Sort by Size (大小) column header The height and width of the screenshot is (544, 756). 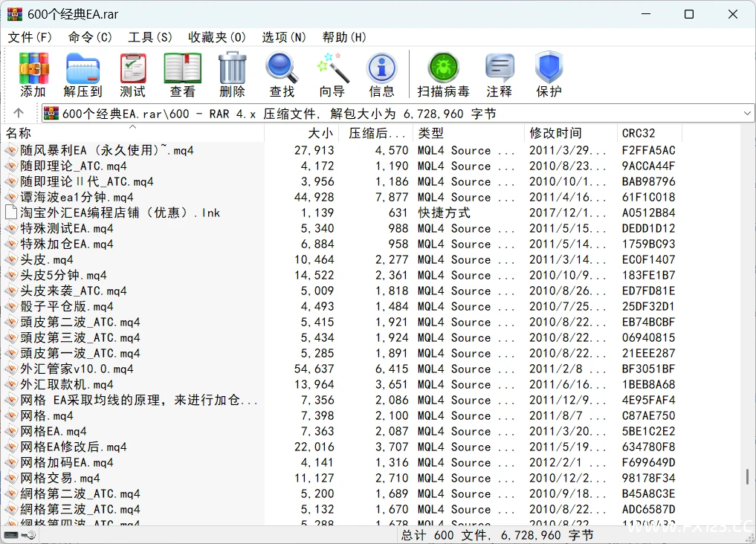click(x=301, y=133)
